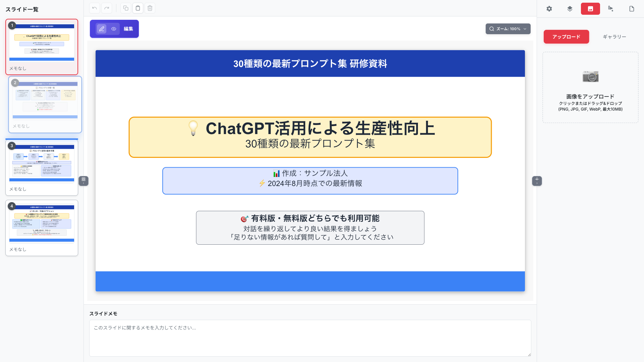The width and height of the screenshot is (644, 362).
Task: Click the 作成：サンプル法人 text
Action: point(315,173)
